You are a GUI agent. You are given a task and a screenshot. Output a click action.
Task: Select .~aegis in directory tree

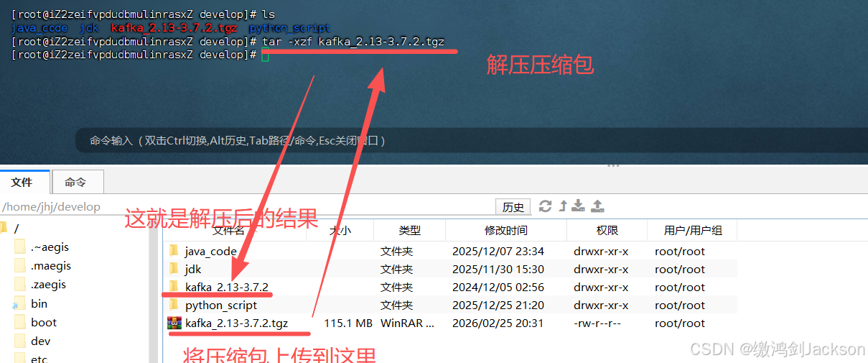click(50, 247)
